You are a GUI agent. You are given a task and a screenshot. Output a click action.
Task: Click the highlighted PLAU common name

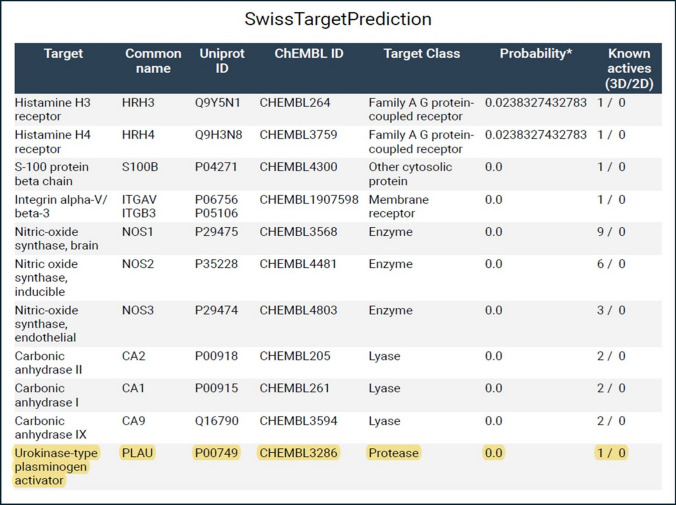(x=138, y=453)
